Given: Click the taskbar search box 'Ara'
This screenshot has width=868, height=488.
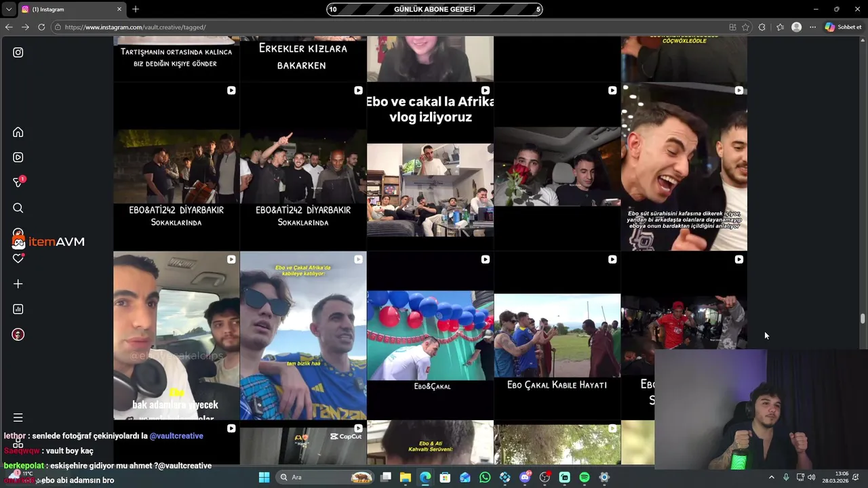Looking at the screenshot, I should 325,477.
